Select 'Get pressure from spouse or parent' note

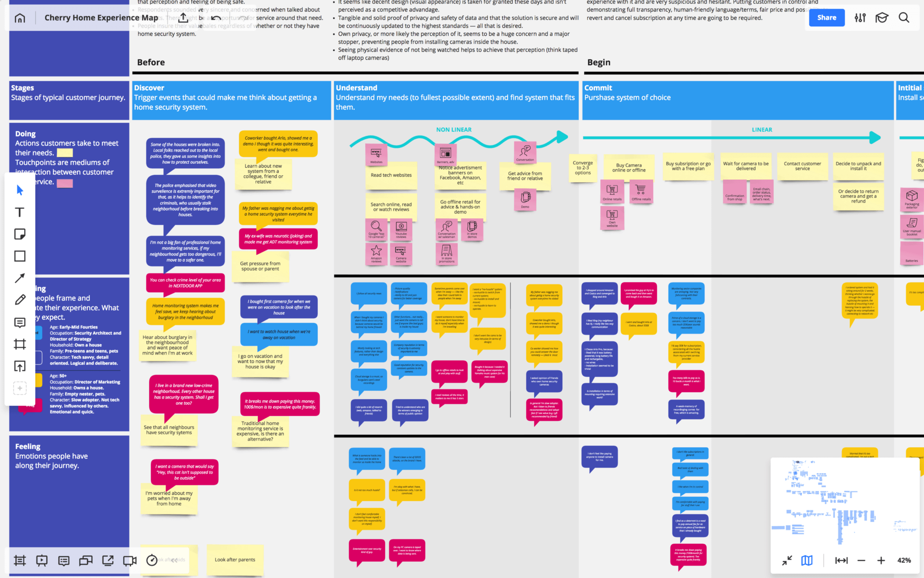click(260, 266)
